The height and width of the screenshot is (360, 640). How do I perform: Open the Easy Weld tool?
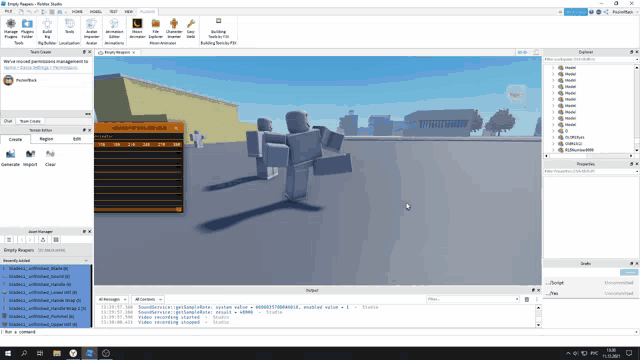tap(191, 28)
